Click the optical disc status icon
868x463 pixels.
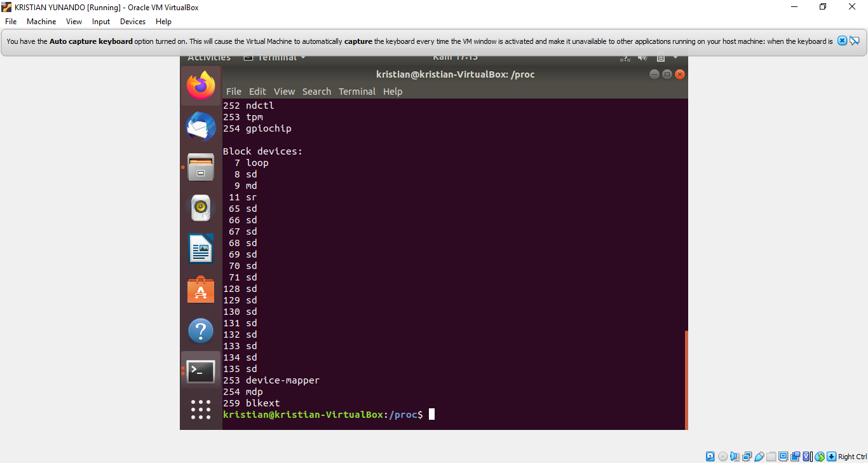pos(722,457)
